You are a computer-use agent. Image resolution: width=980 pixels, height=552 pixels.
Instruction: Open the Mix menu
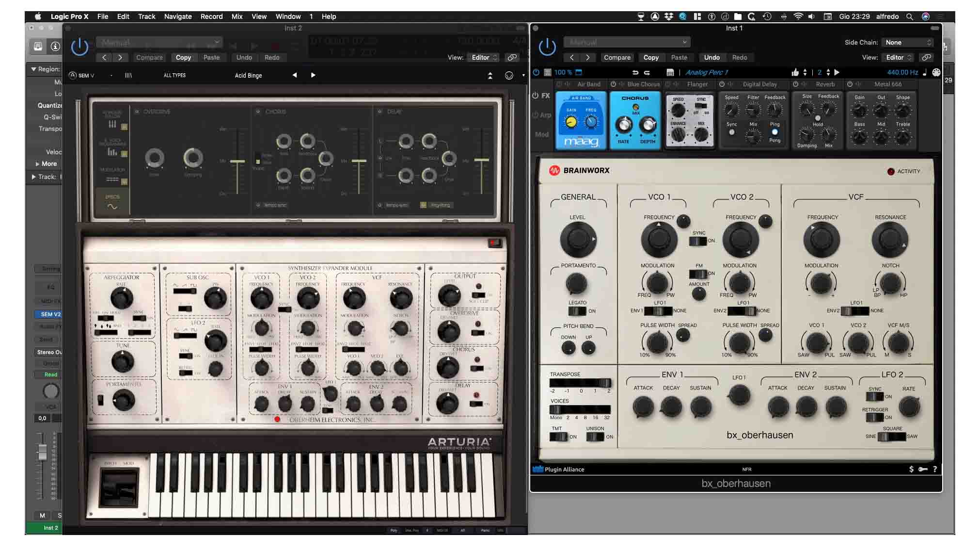237,16
